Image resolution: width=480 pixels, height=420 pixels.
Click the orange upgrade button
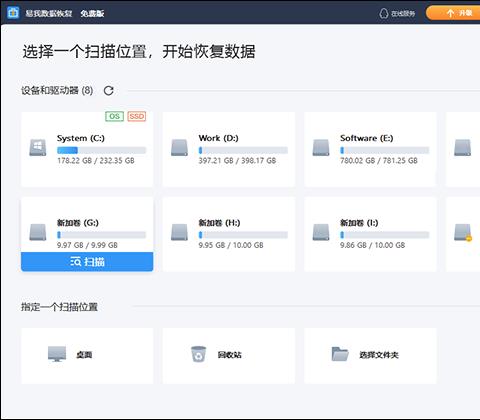click(x=453, y=13)
